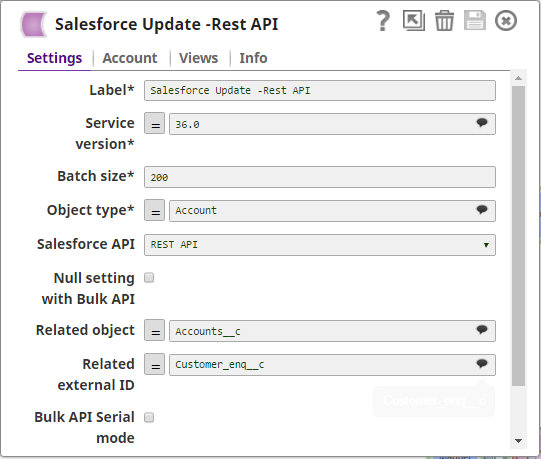Open the Info tab
The height and width of the screenshot is (459, 541).
tap(253, 58)
